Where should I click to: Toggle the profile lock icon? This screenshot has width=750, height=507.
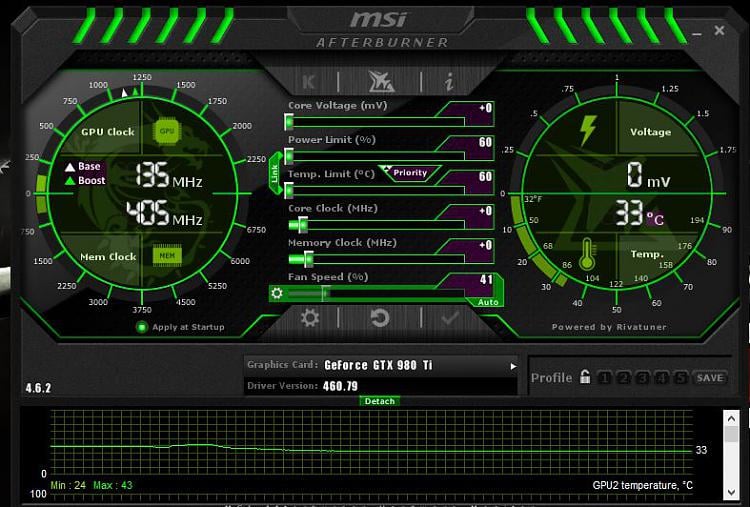tap(585, 376)
